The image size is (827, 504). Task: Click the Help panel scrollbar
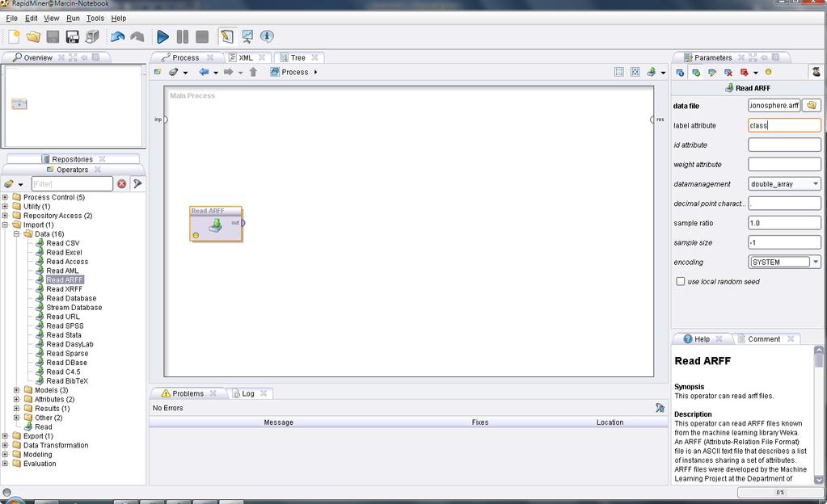click(819, 415)
